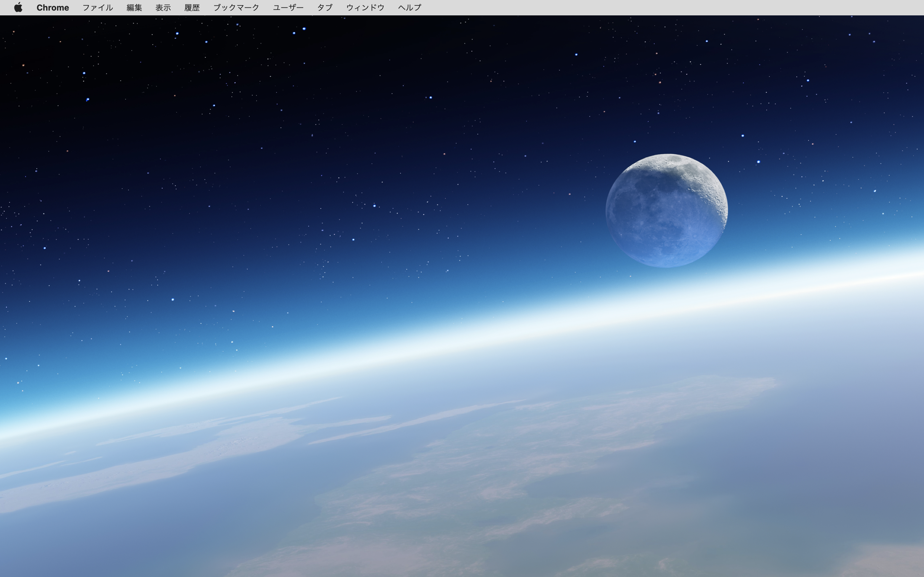Open the 履歴 menu
924x577 pixels.
192,8
